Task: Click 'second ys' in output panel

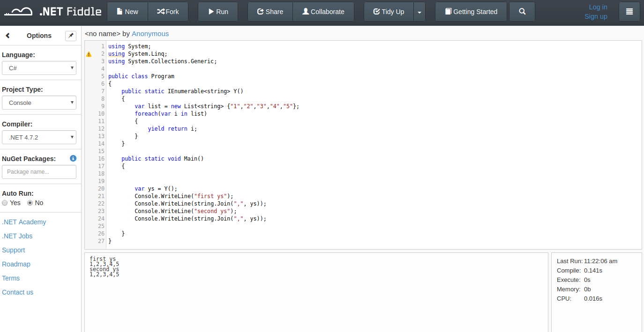Action: click(105, 269)
